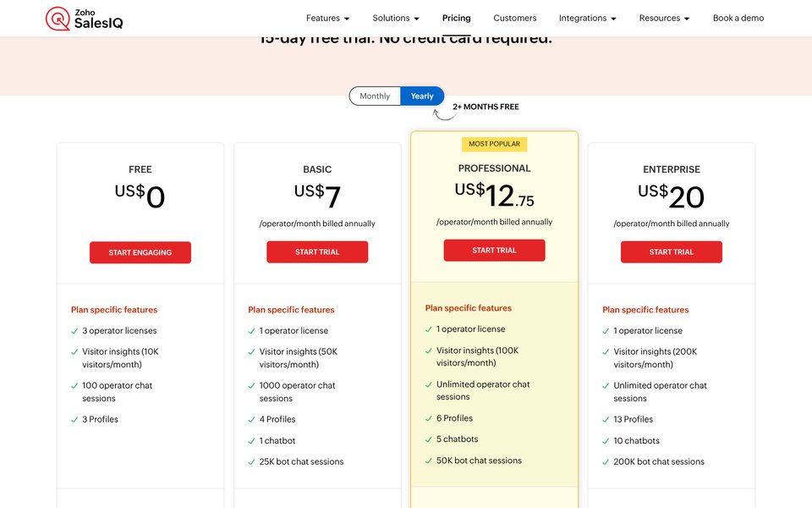
Task: Click Plan specific features heading in Enterprise plan
Action: pyautogui.click(x=645, y=310)
